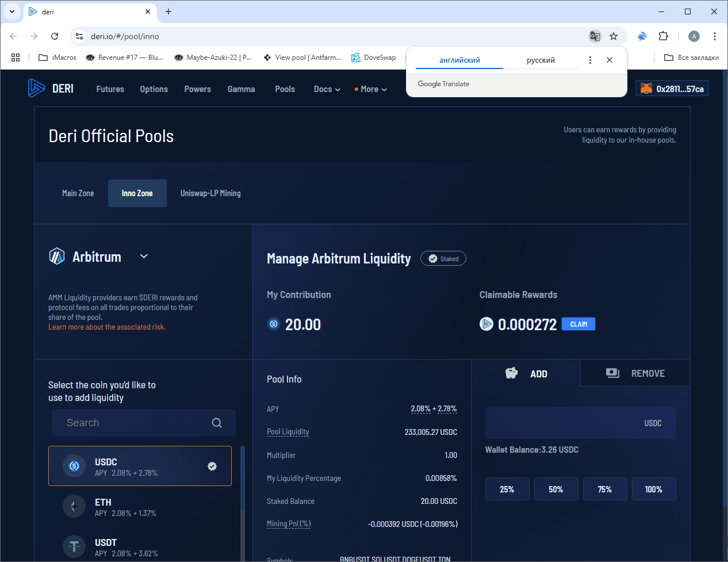Open the Maybe-Azuki-22 bookmark
This screenshot has width=728, height=562.
(213, 58)
